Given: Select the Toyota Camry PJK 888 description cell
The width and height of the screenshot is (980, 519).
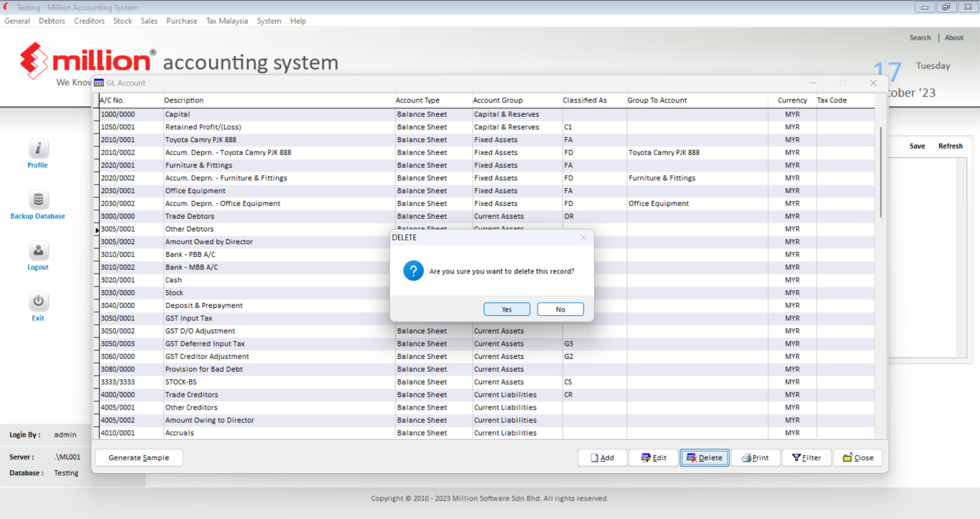Looking at the screenshot, I should click(x=279, y=140).
